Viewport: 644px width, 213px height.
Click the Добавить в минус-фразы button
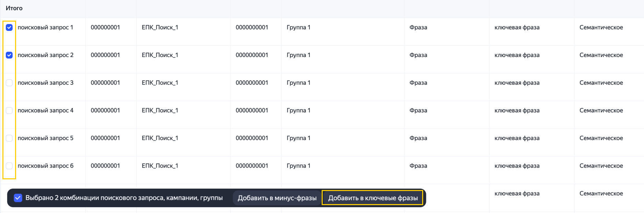(x=277, y=198)
